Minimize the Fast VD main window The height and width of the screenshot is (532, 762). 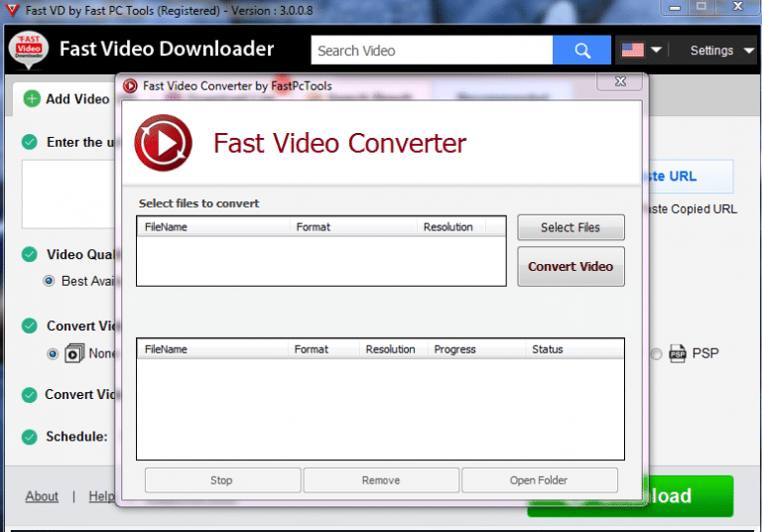[x=675, y=7]
